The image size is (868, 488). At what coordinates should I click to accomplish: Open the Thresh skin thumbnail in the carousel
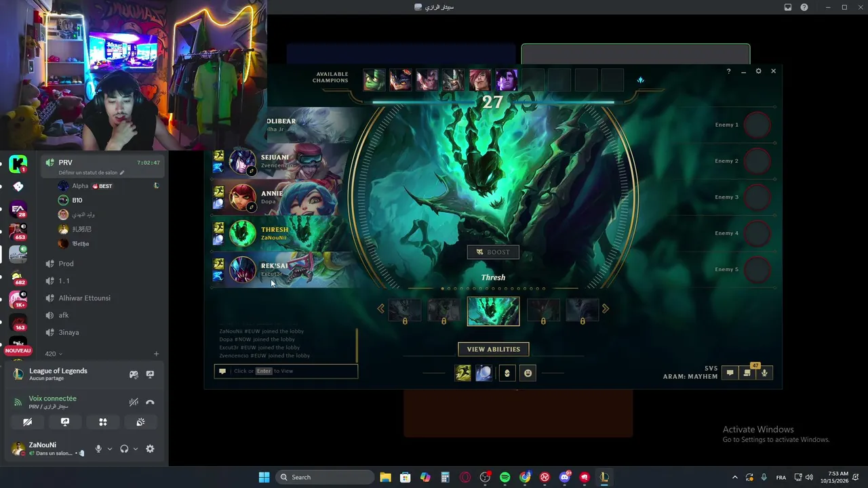(493, 311)
